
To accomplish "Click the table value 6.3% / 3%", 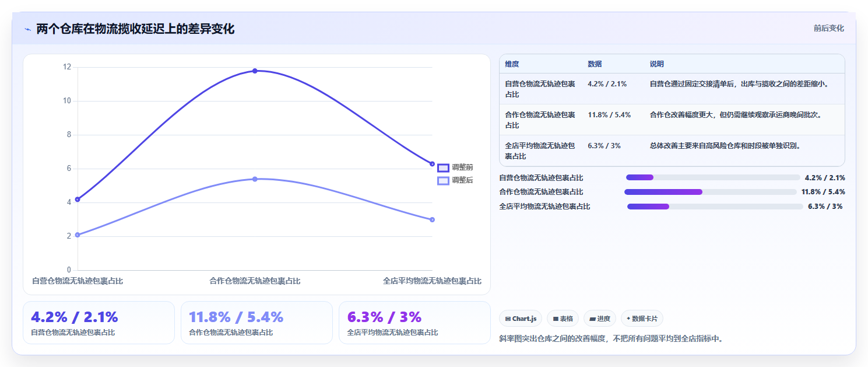I will (x=604, y=146).
